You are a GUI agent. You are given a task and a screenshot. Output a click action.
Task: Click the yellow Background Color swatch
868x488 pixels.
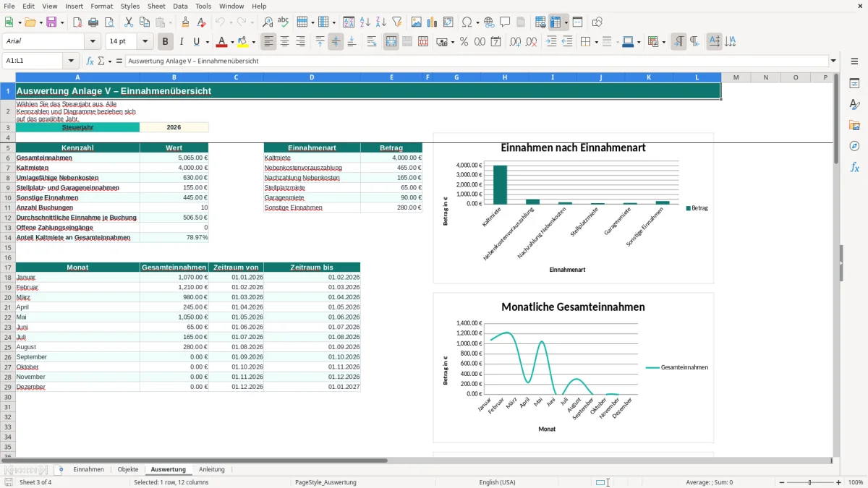[x=243, y=42]
